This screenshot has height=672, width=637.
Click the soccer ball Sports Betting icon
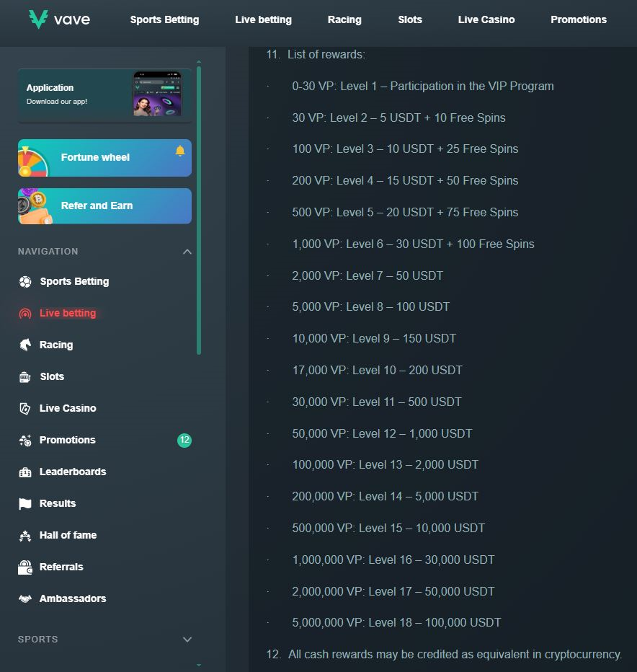25,282
